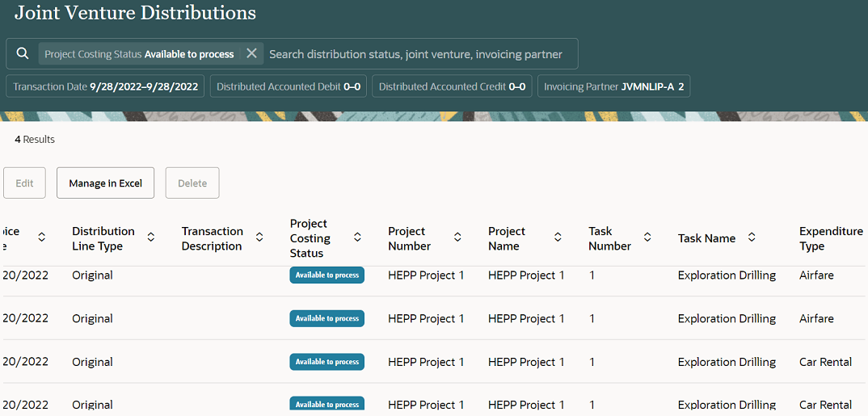Click the Delete button
The width and height of the screenshot is (868, 416).
(x=192, y=183)
